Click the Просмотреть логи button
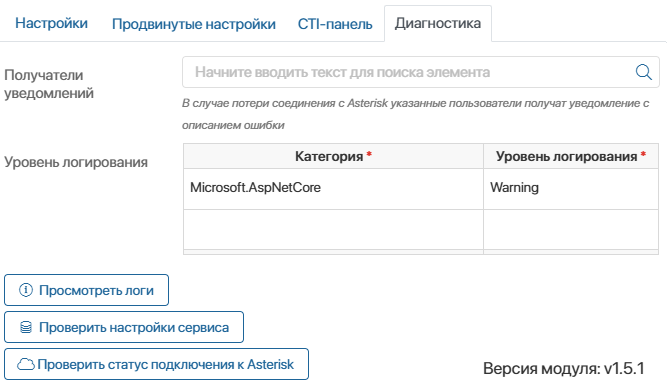 point(86,290)
